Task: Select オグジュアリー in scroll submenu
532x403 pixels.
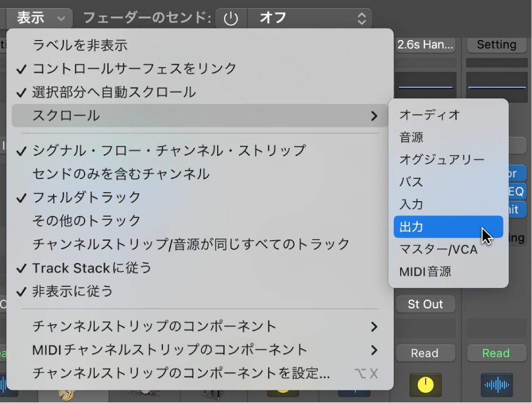Action: pyautogui.click(x=448, y=159)
